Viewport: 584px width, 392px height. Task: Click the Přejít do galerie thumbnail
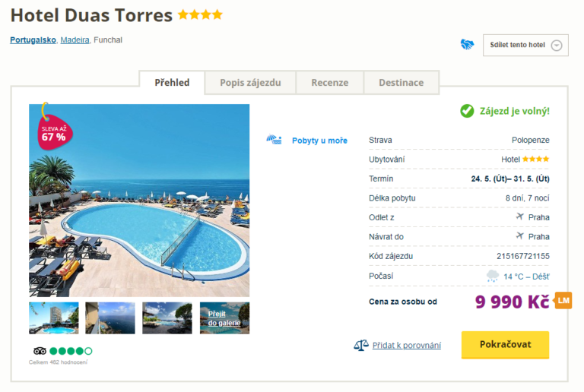[x=224, y=318]
